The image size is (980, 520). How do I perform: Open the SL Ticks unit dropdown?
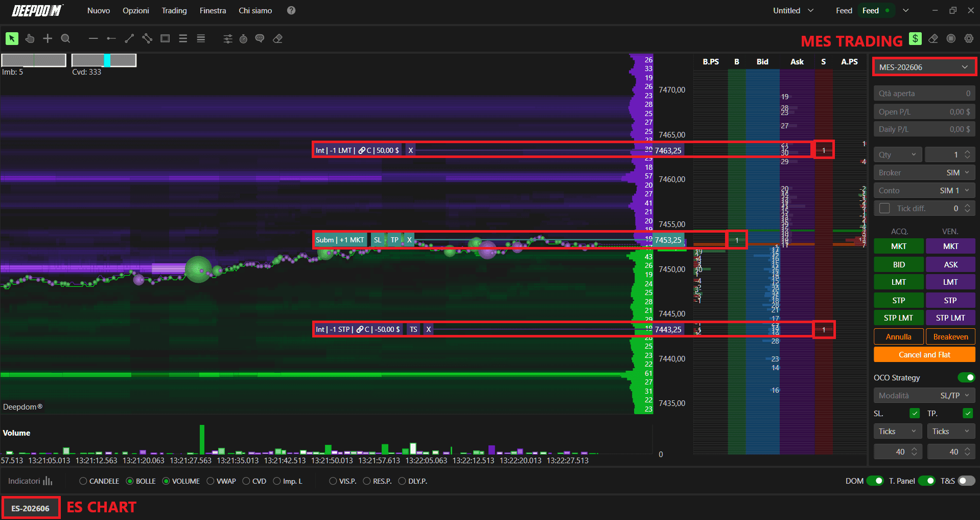(x=898, y=432)
